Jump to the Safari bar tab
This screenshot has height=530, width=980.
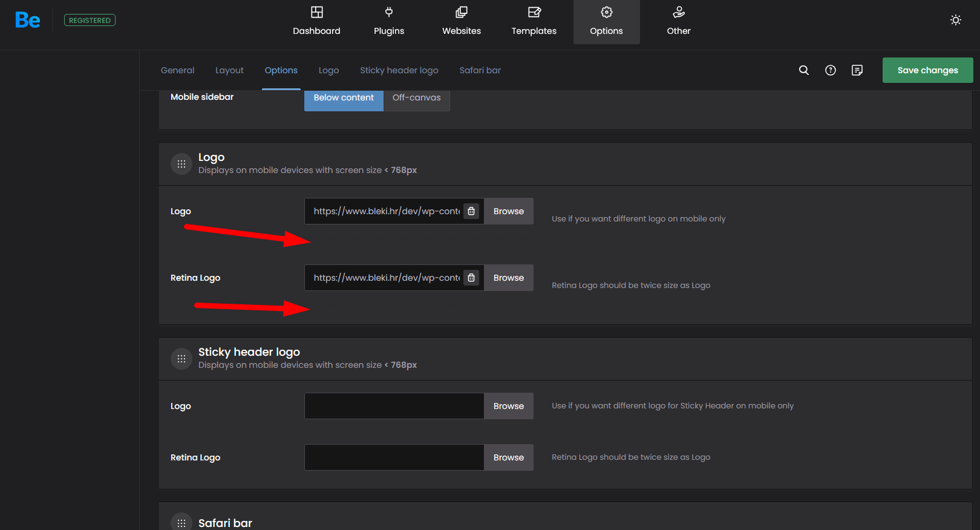pyautogui.click(x=480, y=70)
